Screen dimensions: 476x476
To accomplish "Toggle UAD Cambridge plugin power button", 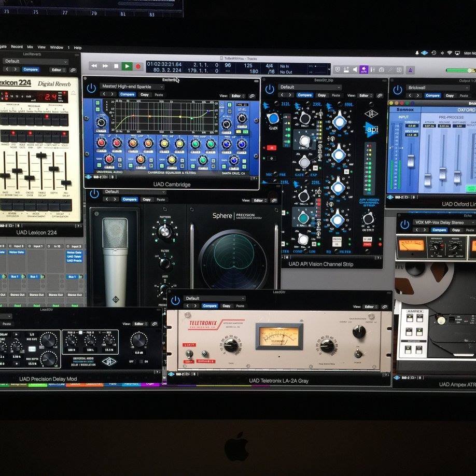I will (91, 88).
